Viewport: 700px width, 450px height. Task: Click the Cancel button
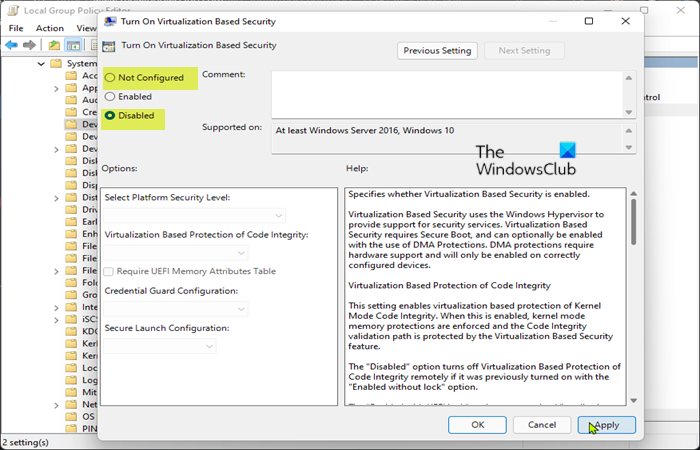[542, 425]
